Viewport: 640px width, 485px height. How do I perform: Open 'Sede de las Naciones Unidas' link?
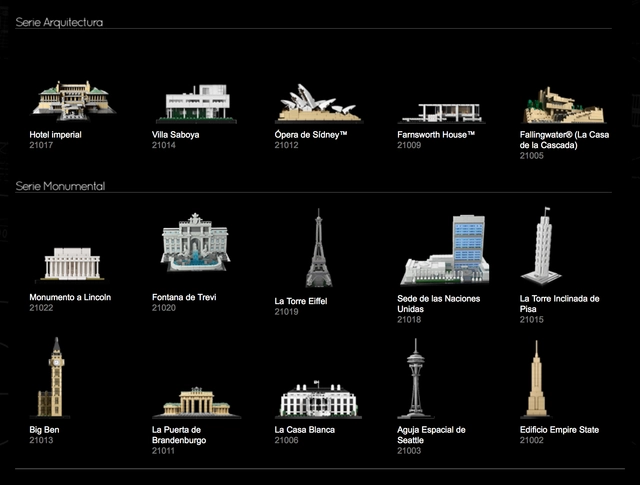coord(439,304)
